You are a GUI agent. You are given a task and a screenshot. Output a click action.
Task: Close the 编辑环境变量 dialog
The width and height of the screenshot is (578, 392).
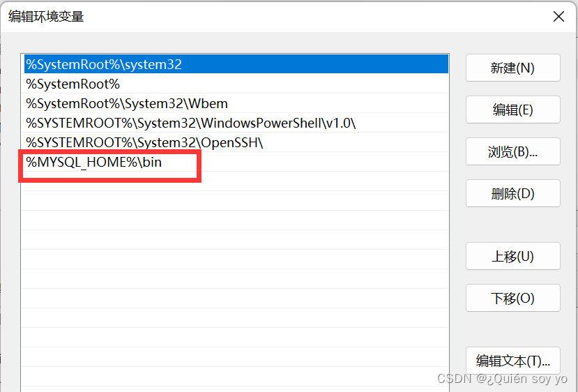(x=559, y=17)
